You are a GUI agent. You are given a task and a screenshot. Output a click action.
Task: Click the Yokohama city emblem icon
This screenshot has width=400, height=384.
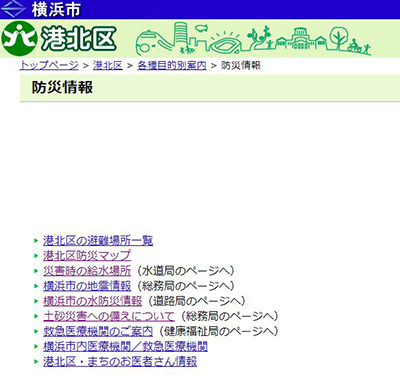pyautogui.click(x=13, y=9)
